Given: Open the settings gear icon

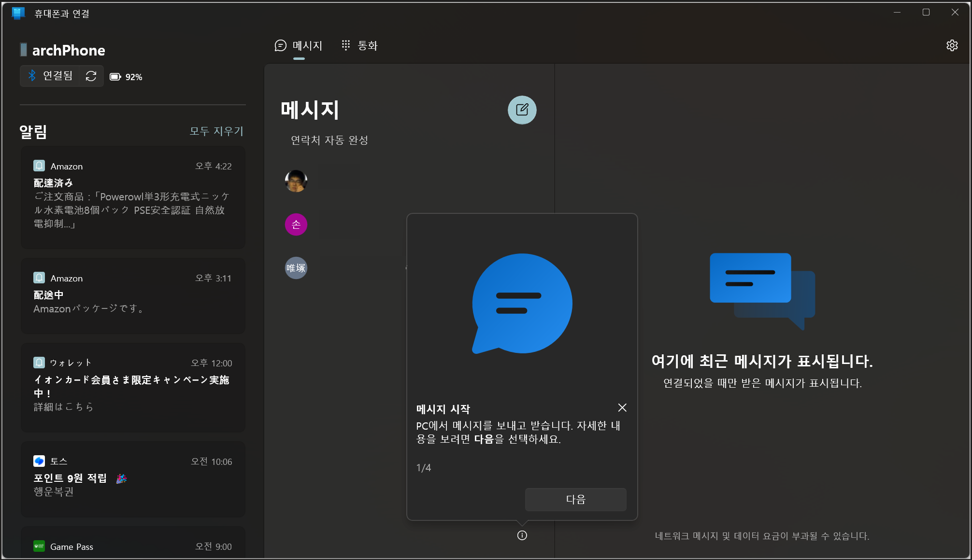Looking at the screenshot, I should [x=952, y=45].
